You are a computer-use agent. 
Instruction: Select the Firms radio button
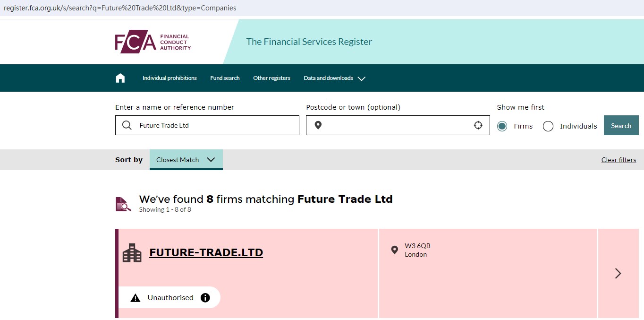click(502, 126)
